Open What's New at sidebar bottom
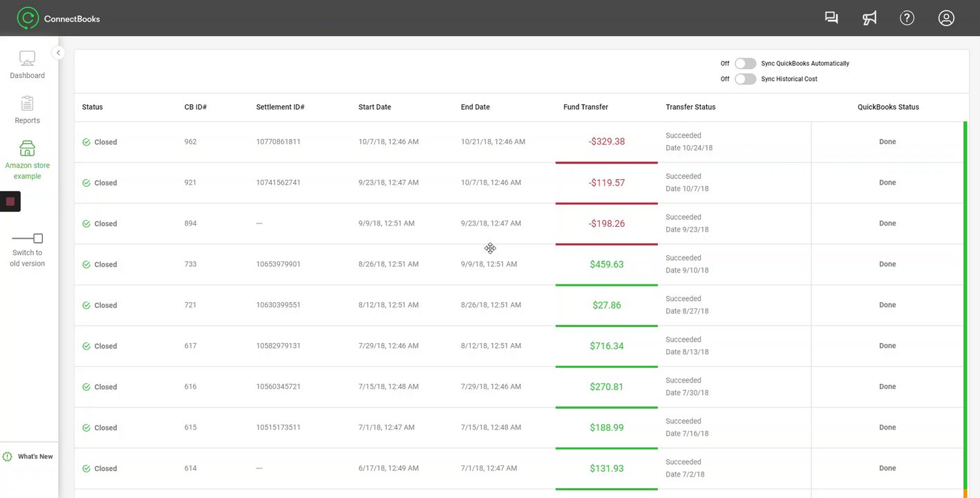This screenshot has height=498, width=980. coord(28,456)
